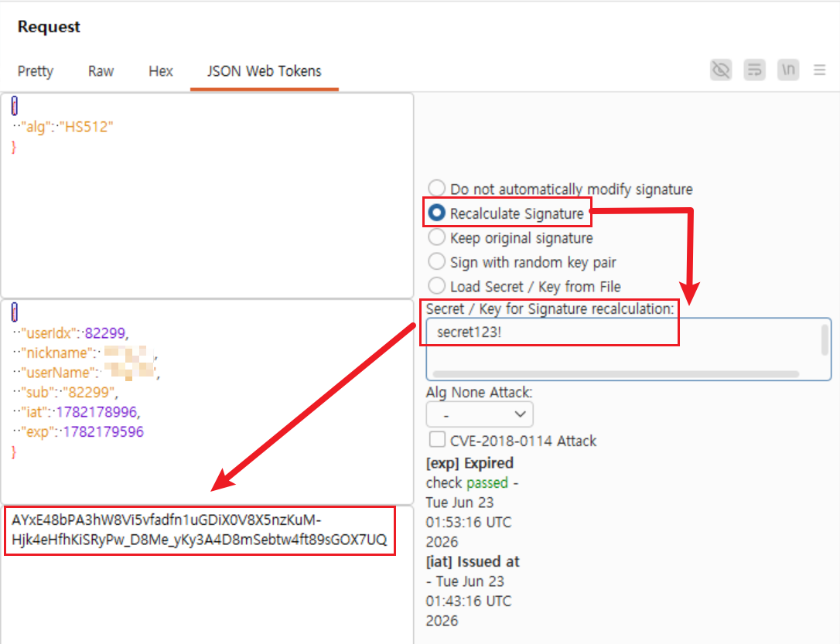This screenshot has height=644, width=840.
Task: Switch to the Pretty tab
Action: pos(36,71)
